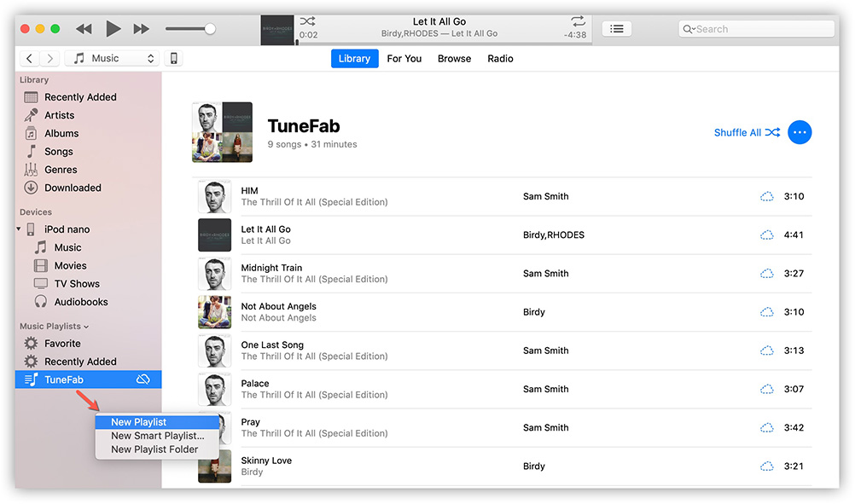This screenshot has height=504, width=855.
Task: Select New Playlist from context menu
Action: 138,422
